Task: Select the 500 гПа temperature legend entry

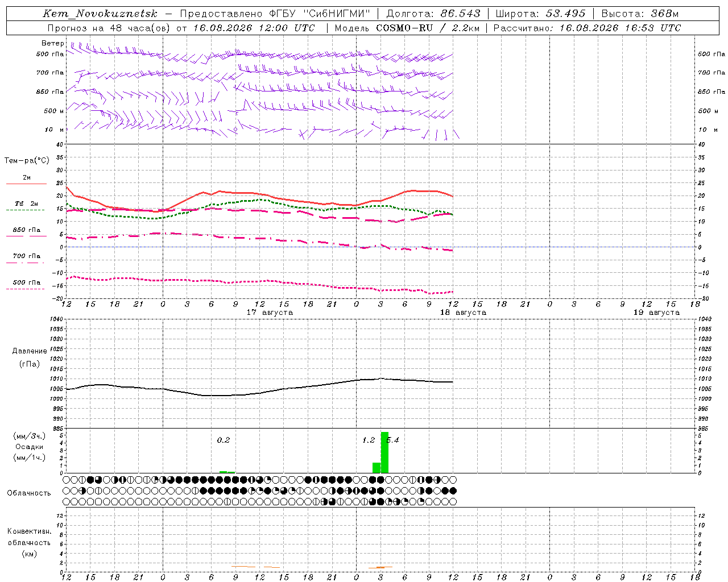Action: click(26, 285)
